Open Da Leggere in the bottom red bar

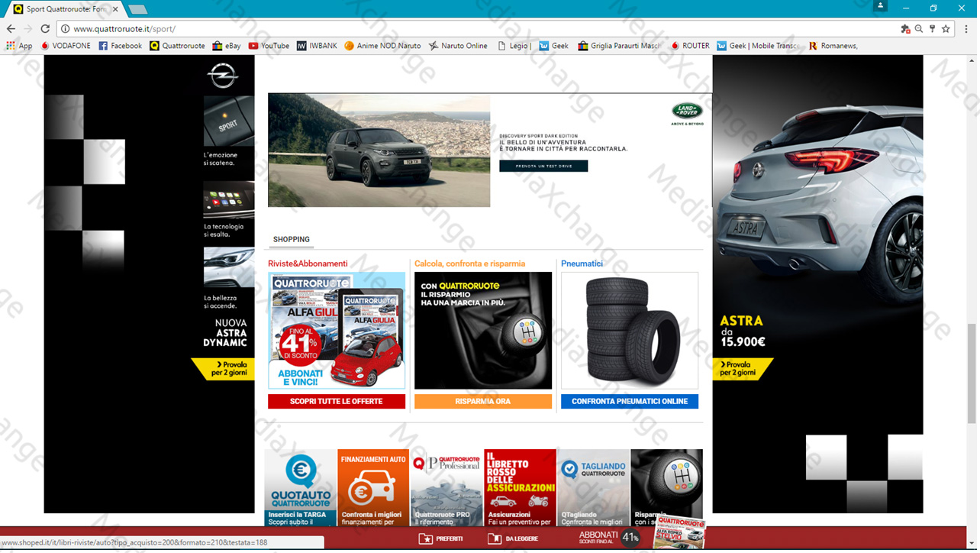click(513, 538)
